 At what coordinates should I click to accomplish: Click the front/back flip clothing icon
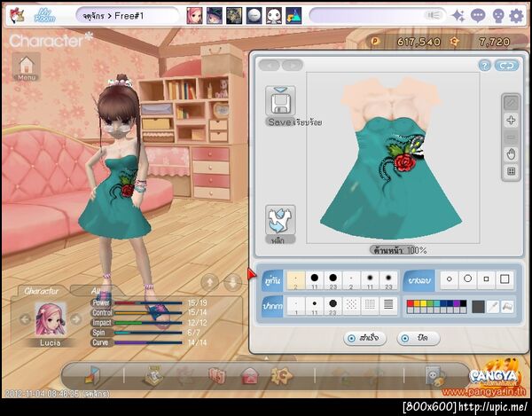coord(280,220)
